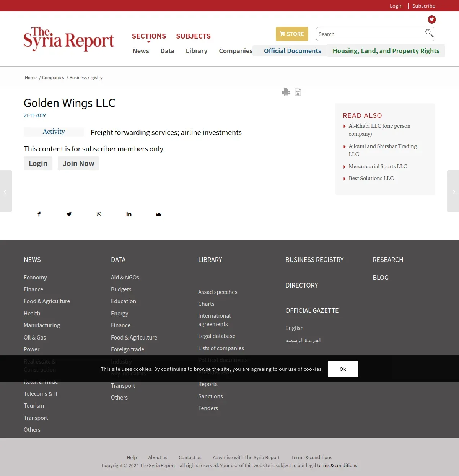Viewport: 459px width, 476px height.
Task: Open the Store button
Action: [x=292, y=34]
